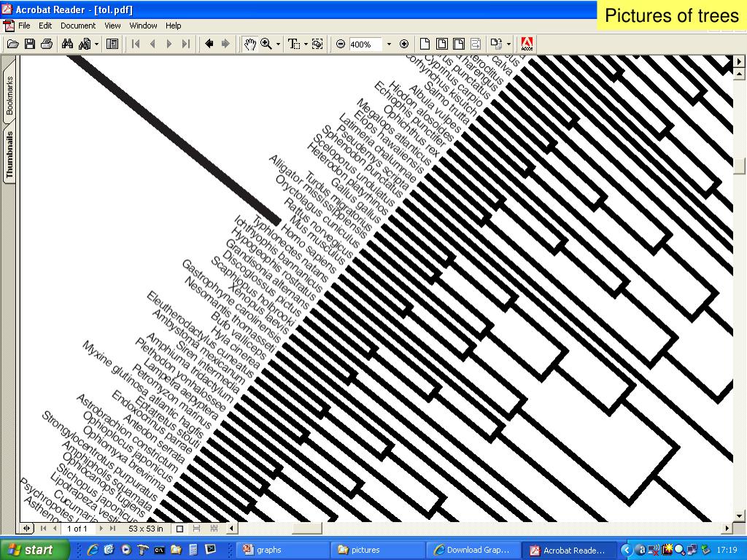Select Continuous Facing layout in the status bar
This screenshot has height=560, width=747.
[x=214, y=528]
